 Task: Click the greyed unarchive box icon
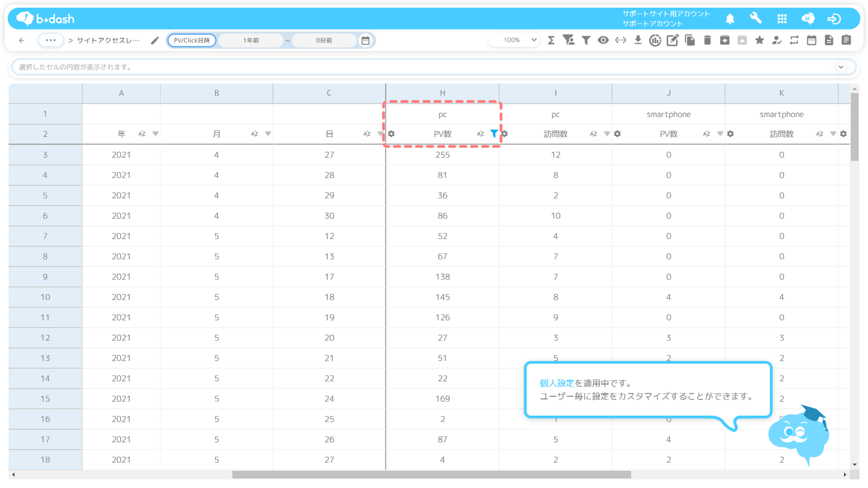point(742,40)
